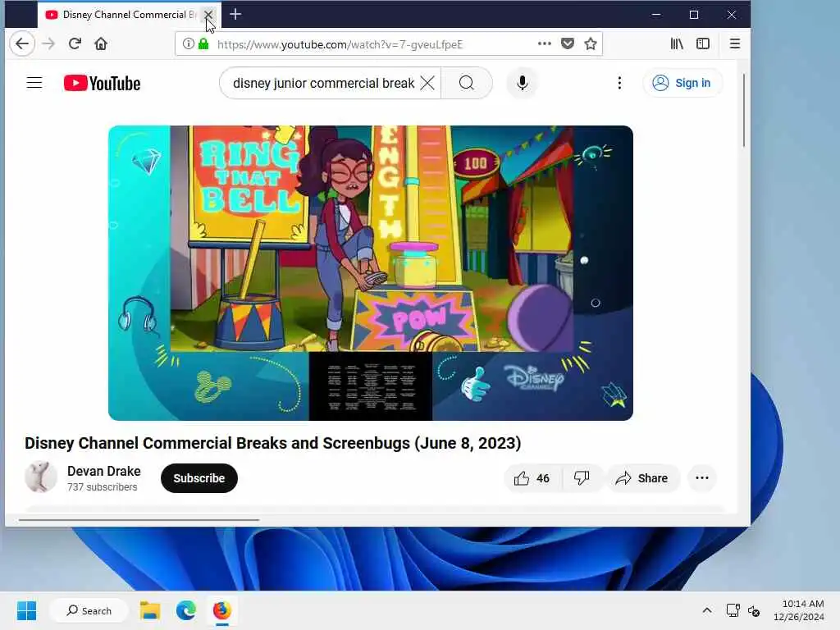This screenshot has width=840, height=630.
Task: Open the taskbar Search box
Action: tap(89, 610)
